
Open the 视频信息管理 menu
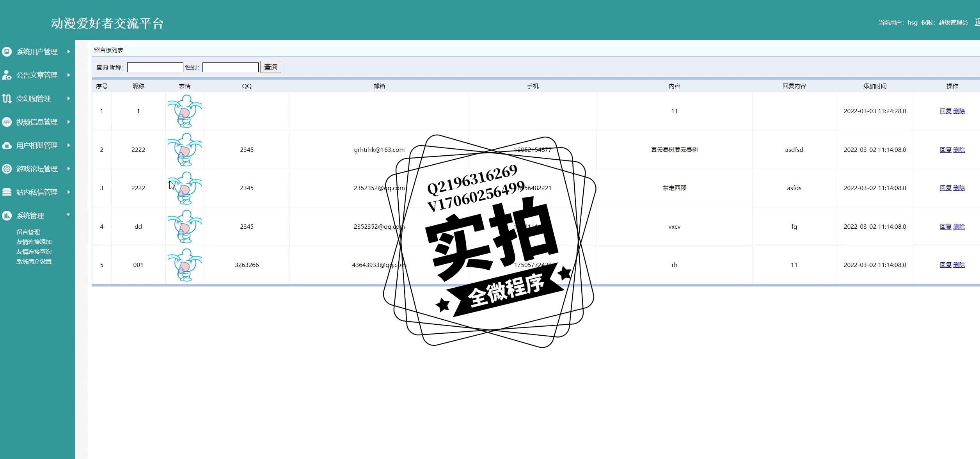(x=37, y=122)
